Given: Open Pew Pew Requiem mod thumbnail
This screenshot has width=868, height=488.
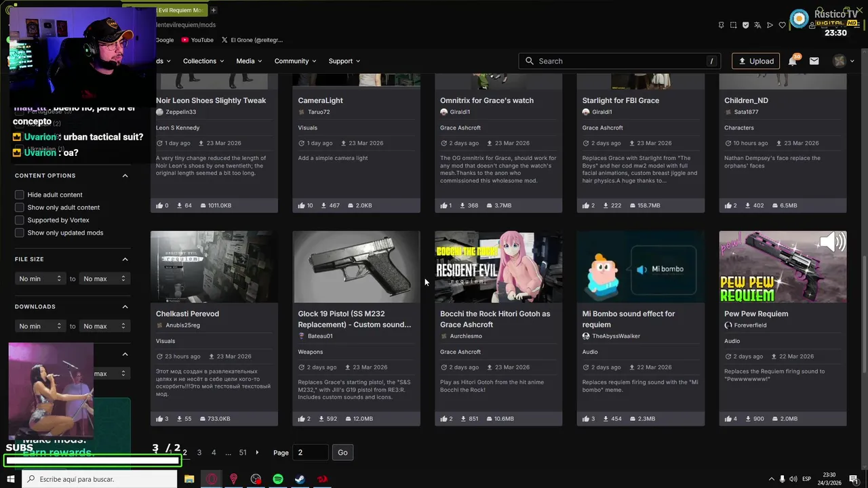Looking at the screenshot, I should [783, 266].
